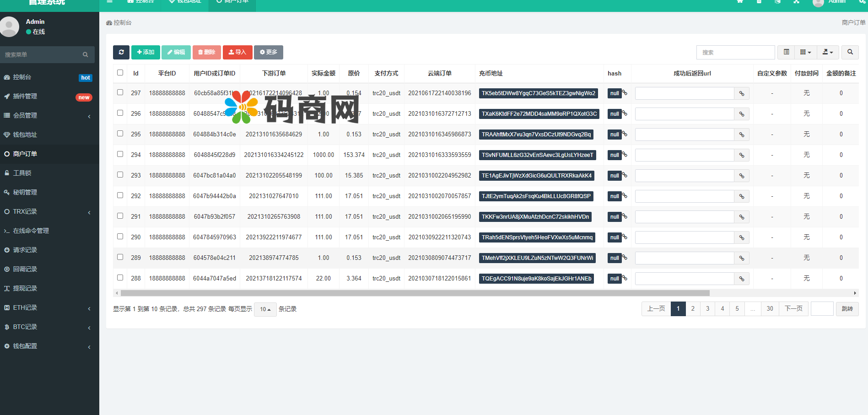This screenshot has height=415, width=868.
Task: Click the search magnifier button at top right
Action: 850,52
